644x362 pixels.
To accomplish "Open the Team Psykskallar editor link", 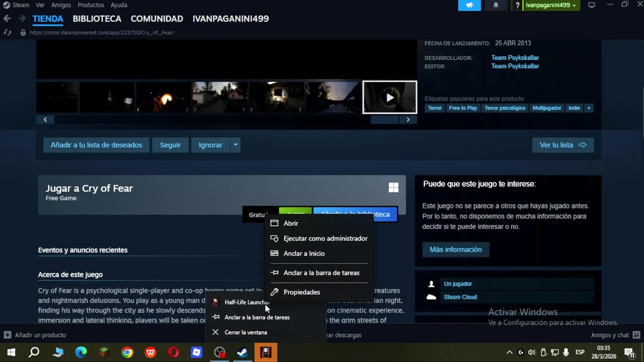I will point(515,66).
